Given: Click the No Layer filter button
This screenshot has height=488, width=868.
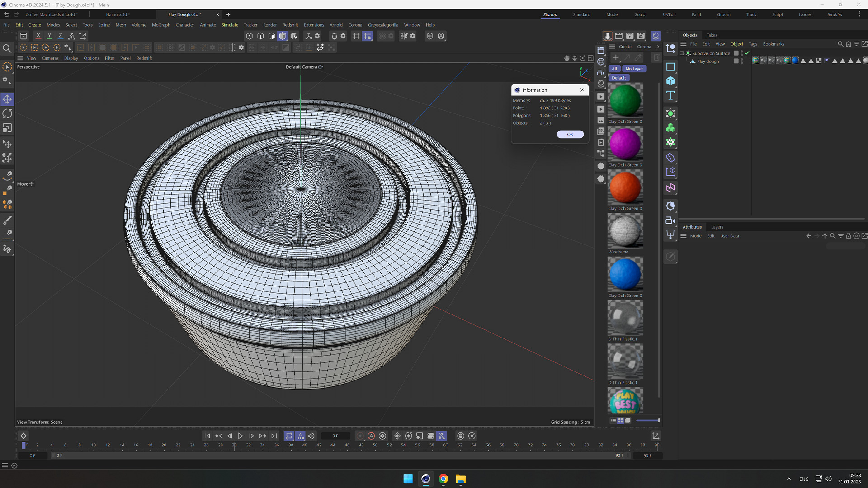Looking at the screenshot, I should tap(634, 69).
